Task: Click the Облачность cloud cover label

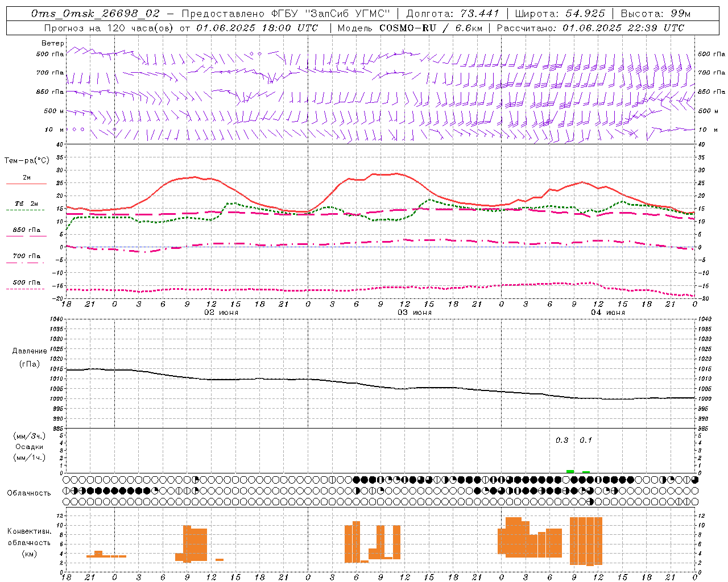Action: [29, 493]
